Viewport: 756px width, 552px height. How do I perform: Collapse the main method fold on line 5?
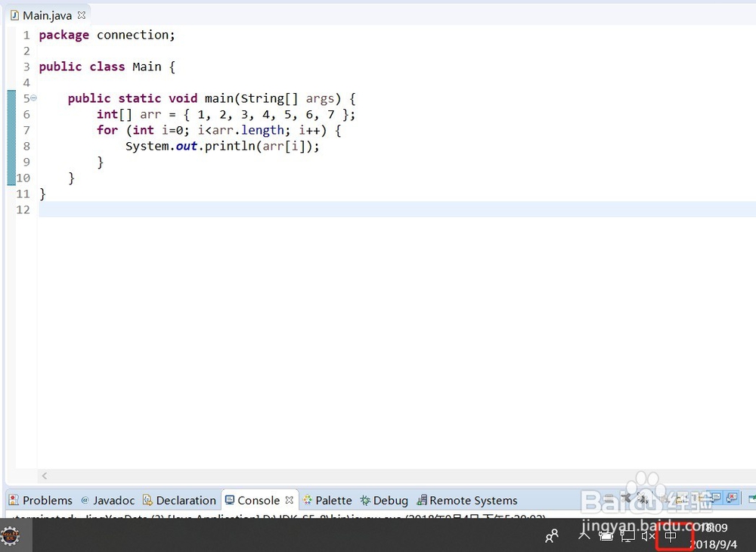pyautogui.click(x=33, y=98)
